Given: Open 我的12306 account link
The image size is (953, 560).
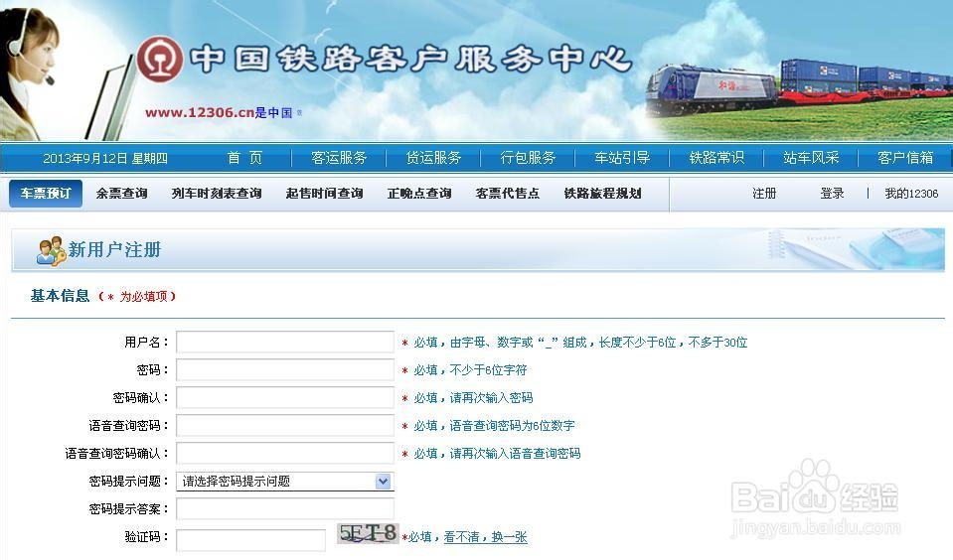Looking at the screenshot, I should tap(911, 194).
